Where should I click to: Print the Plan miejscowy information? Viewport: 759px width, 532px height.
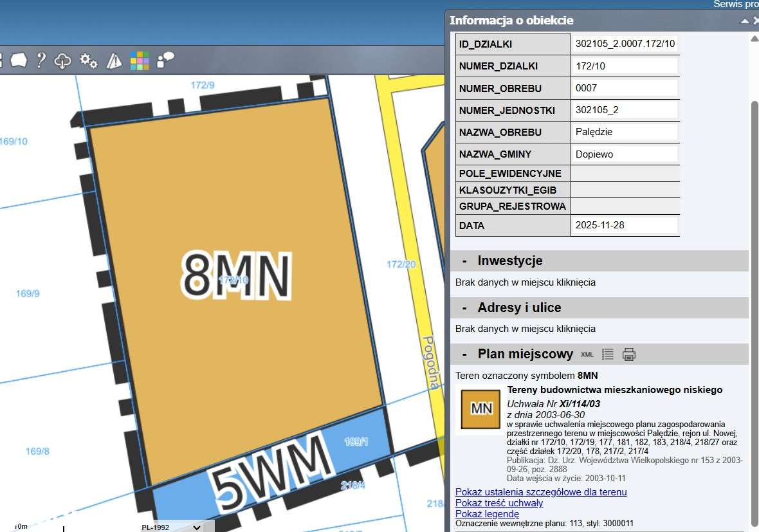[x=629, y=354]
